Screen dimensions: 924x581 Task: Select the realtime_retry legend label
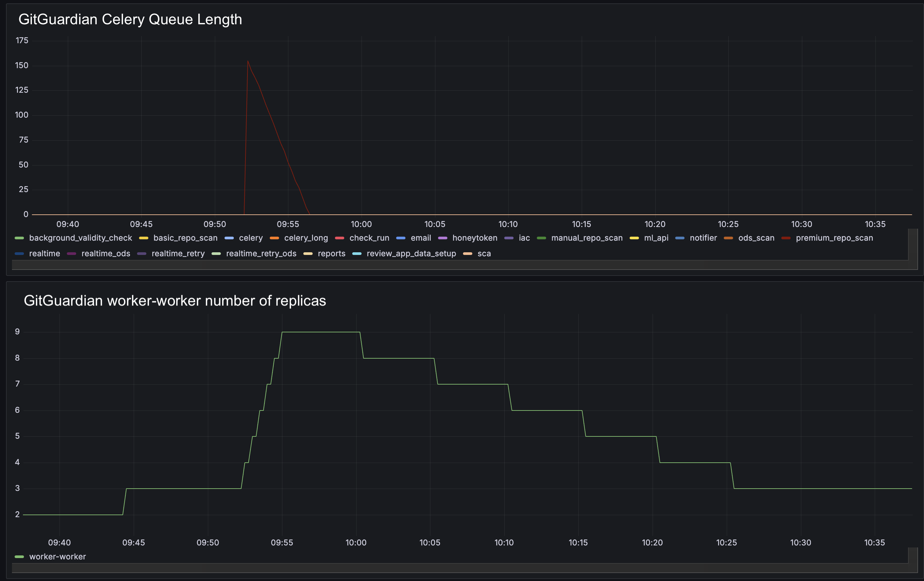pyautogui.click(x=178, y=254)
